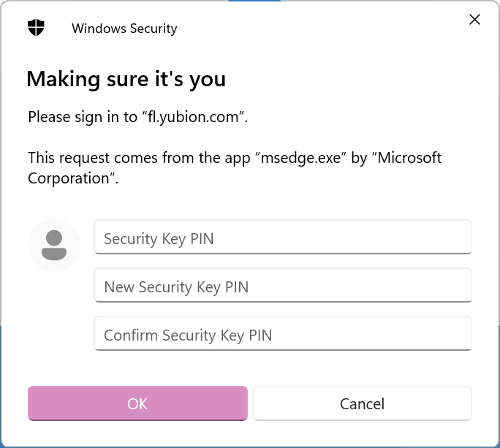Dismiss the prompt with Cancel
This screenshot has width=500, height=448.
click(362, 403)
